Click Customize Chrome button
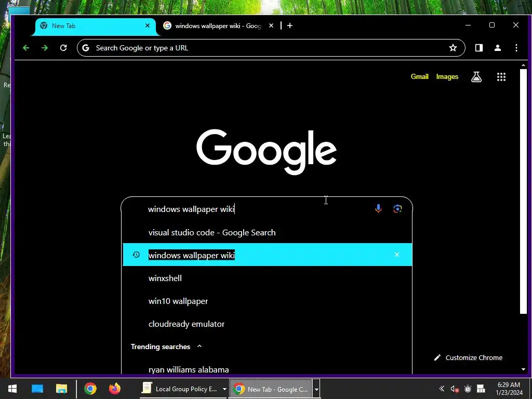Screen dimensions: 532x399 [x=468, y=357]
